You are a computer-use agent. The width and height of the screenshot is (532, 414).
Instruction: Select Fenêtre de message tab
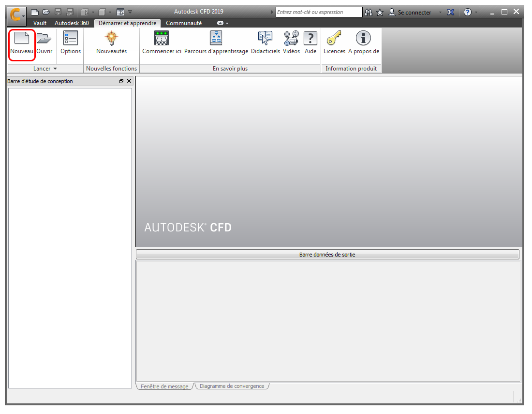pyautogui.click(x=164, y=386)
